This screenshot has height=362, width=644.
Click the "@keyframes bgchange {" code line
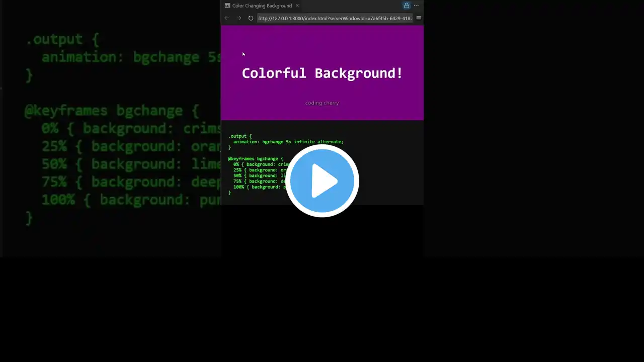(x=256, y=159)
